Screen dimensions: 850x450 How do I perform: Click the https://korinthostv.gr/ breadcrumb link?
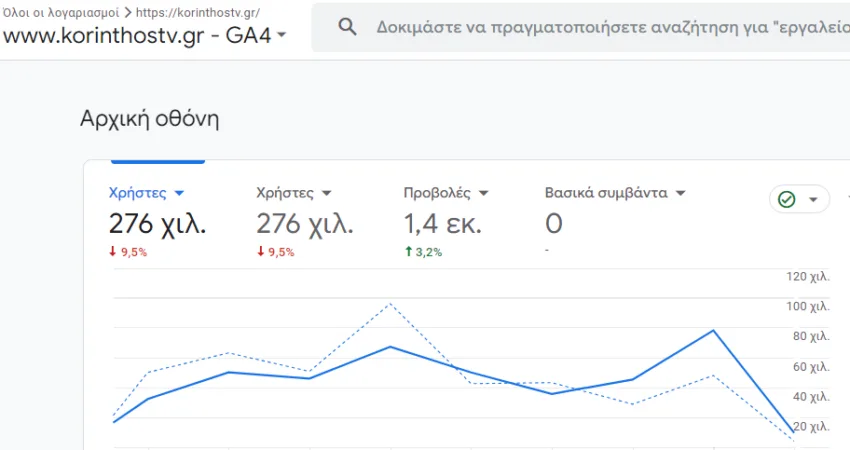pos(198,12)
